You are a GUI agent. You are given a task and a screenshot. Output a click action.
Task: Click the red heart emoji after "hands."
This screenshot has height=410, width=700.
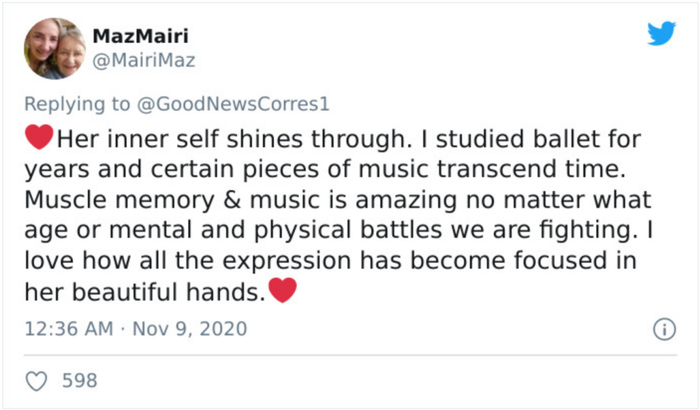(x=284, y=292)
